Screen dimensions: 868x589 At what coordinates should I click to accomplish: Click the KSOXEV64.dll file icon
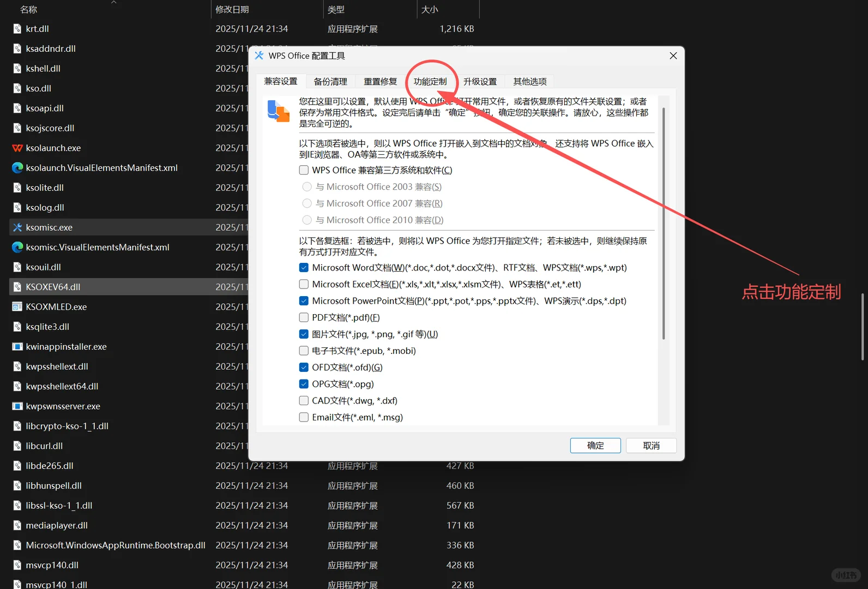click(x=17, y=287)
